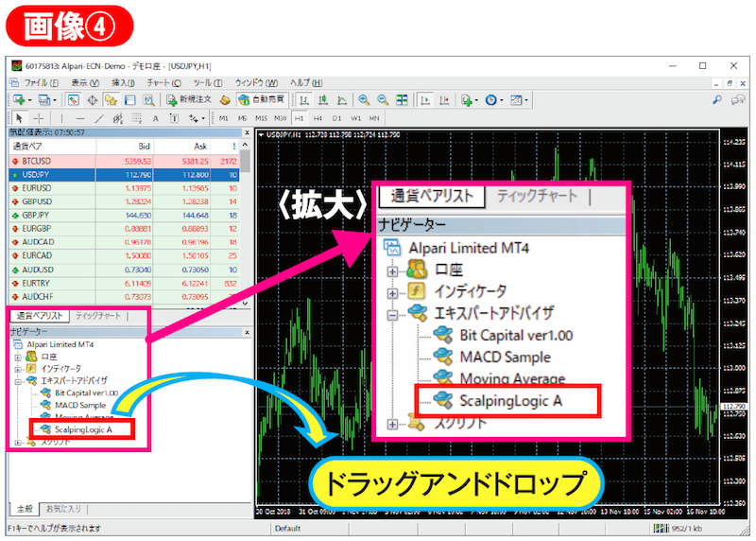The image size is (756, 541).
Task: Toggle the 自動売買 button
Action: [x=263, y=100]
